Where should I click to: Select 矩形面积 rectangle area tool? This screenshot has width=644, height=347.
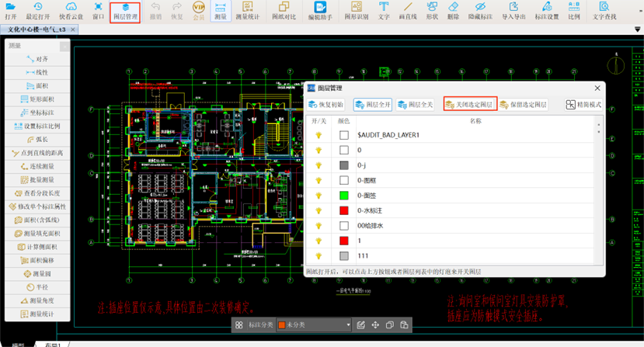coord(37,99)
